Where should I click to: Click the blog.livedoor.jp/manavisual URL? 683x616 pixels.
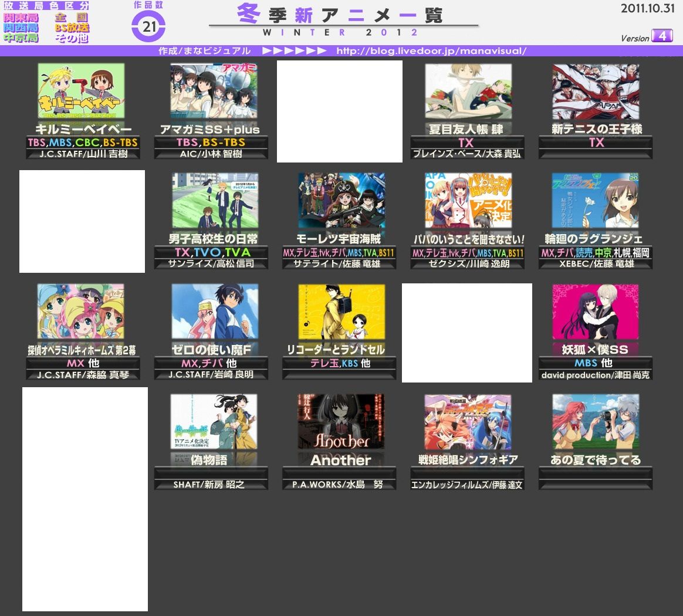pos(431,51)
